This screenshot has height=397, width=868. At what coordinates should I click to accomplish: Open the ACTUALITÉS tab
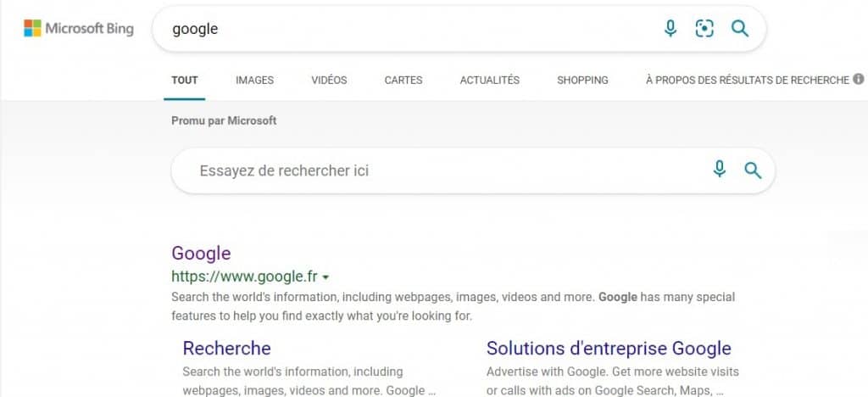(489, 81)
